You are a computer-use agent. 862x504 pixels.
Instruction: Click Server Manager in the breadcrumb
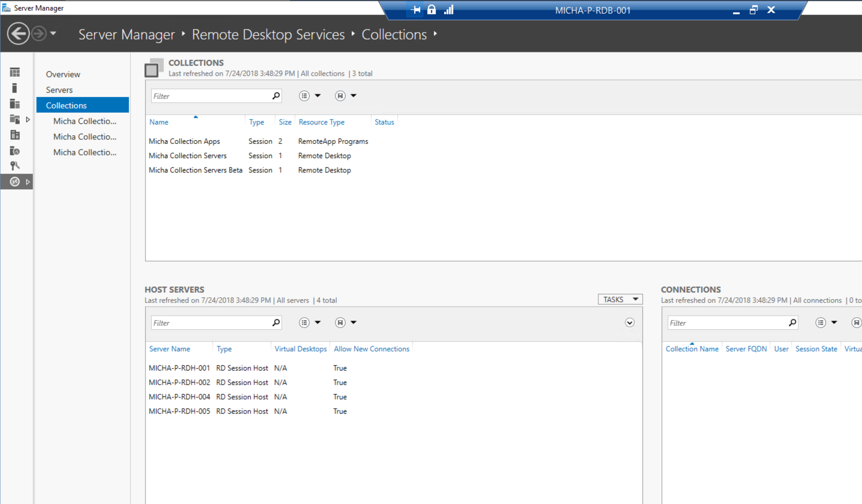127,34
